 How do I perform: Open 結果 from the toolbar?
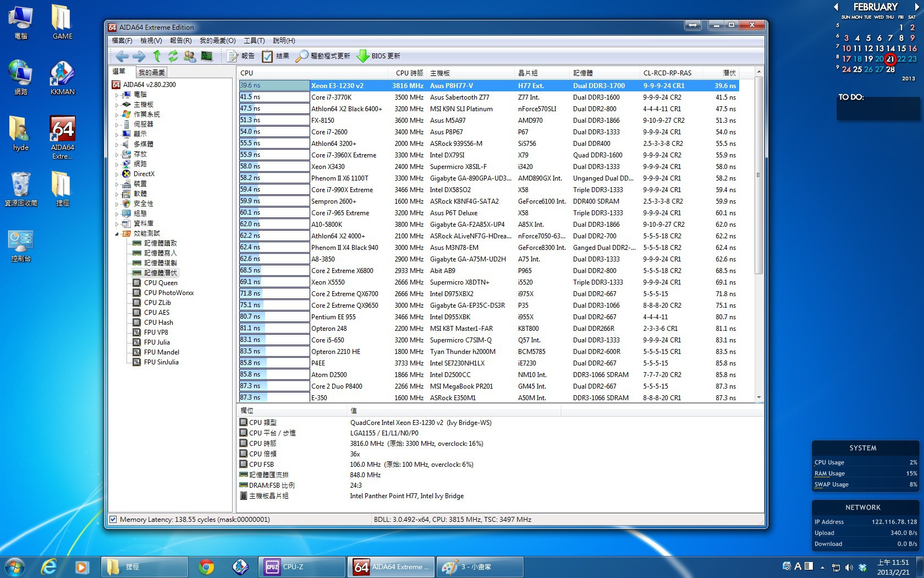pos(276,56)
